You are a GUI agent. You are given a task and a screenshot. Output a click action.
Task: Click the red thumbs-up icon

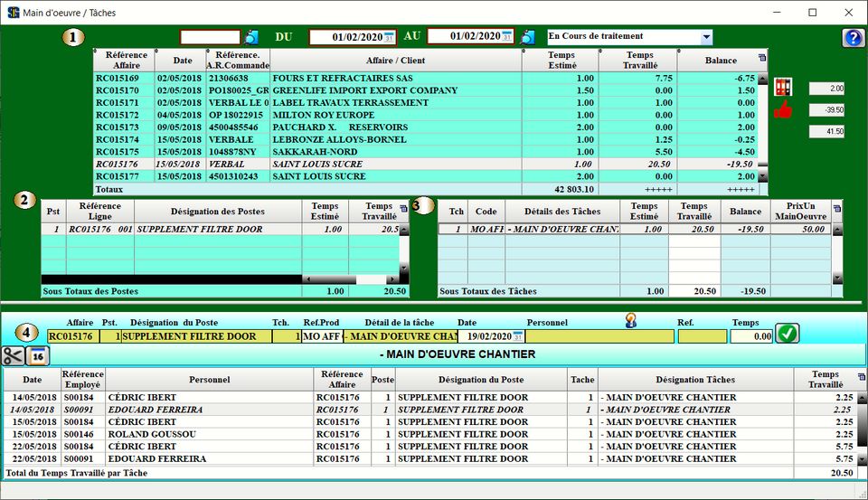(783, 110)
